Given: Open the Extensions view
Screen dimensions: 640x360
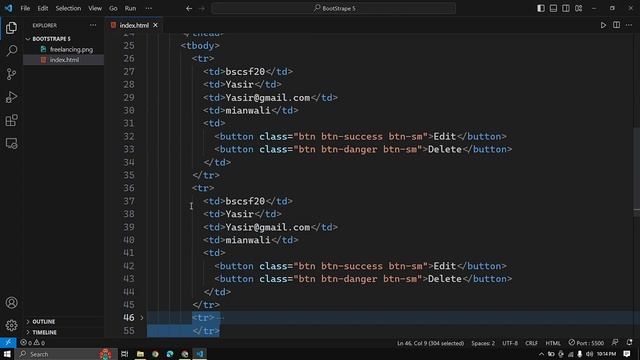Looking at the screenshot, I should point(11,120).
